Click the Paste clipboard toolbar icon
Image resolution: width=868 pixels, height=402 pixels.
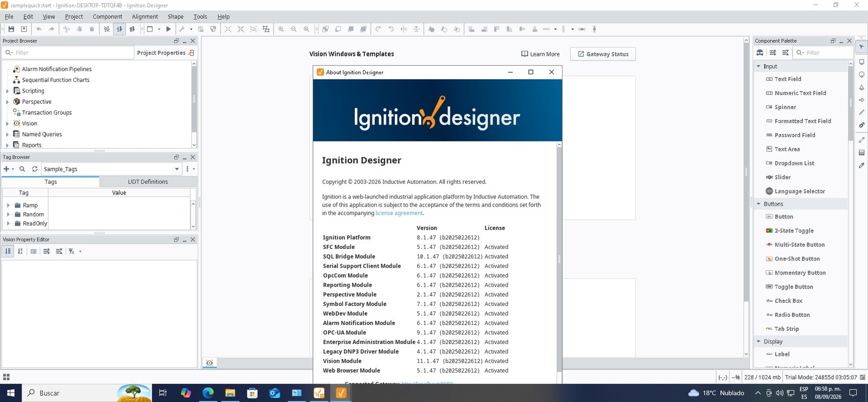[92, 29]
